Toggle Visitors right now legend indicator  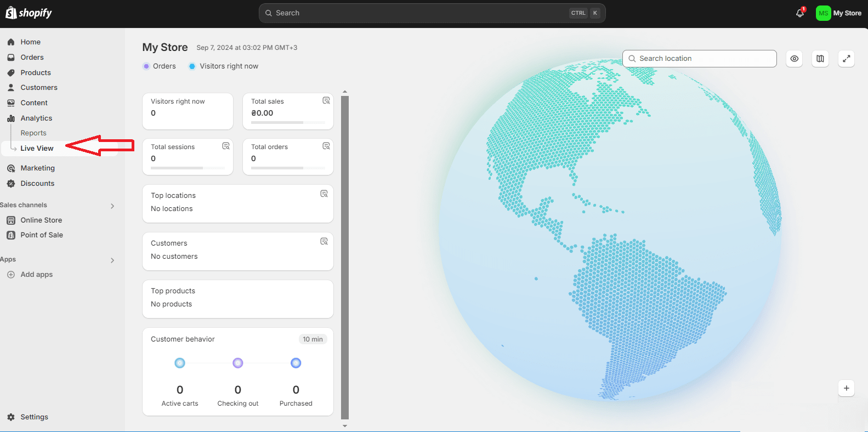pyautogui.click(x=192, y=66)
